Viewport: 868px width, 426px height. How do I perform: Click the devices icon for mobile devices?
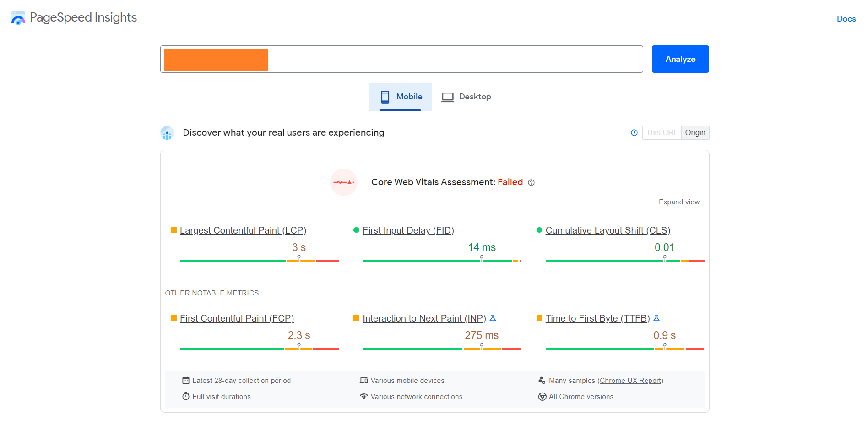click(364, 380)
